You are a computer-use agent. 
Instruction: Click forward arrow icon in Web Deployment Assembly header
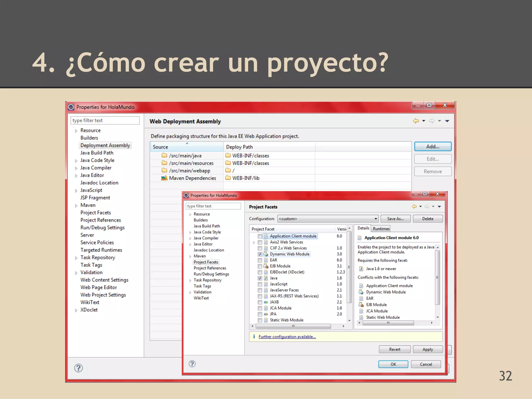coord(431,121)
